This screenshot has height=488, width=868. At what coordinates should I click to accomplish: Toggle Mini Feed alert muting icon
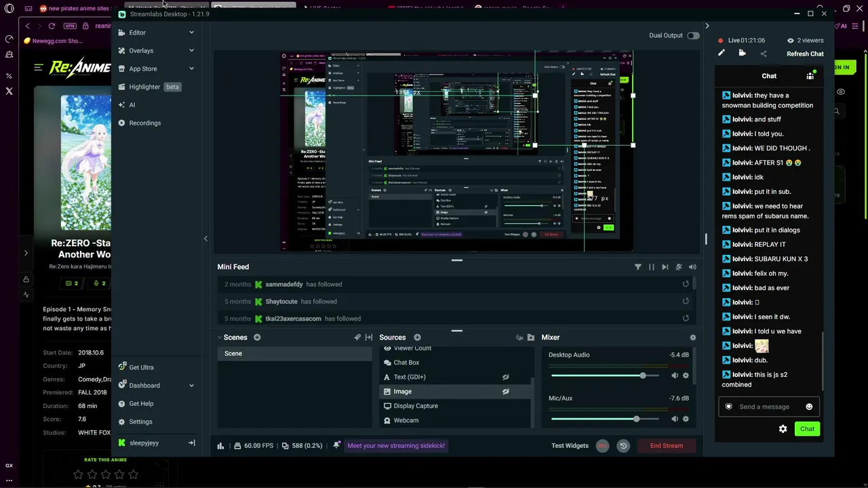pyautogui.click(x=678, y=267)
